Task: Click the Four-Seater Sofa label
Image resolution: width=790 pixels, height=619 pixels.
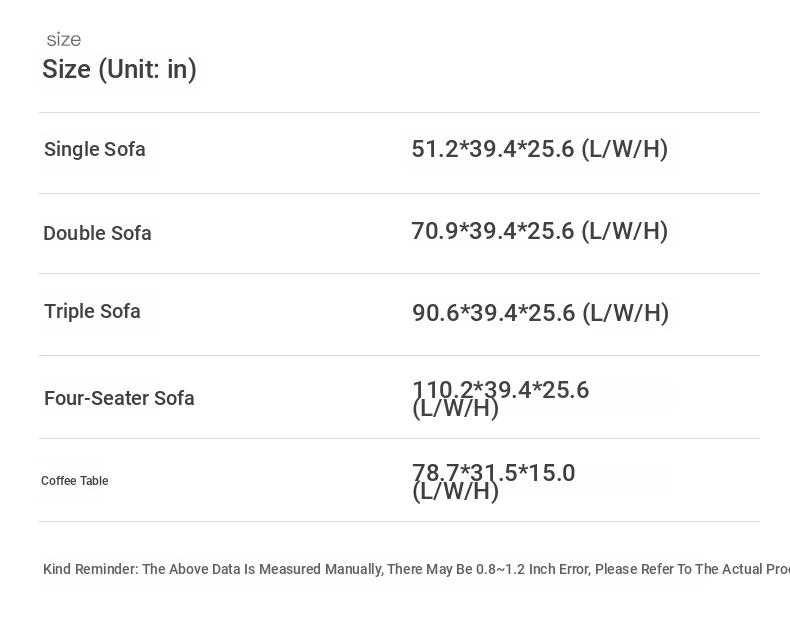Action: [x=119, y=398]
